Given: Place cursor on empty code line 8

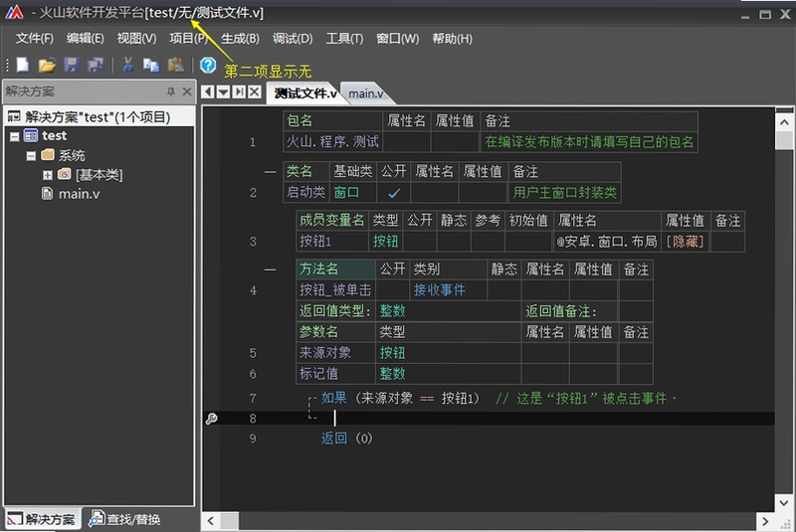Looking at the screenshot, I should (497, 419).
